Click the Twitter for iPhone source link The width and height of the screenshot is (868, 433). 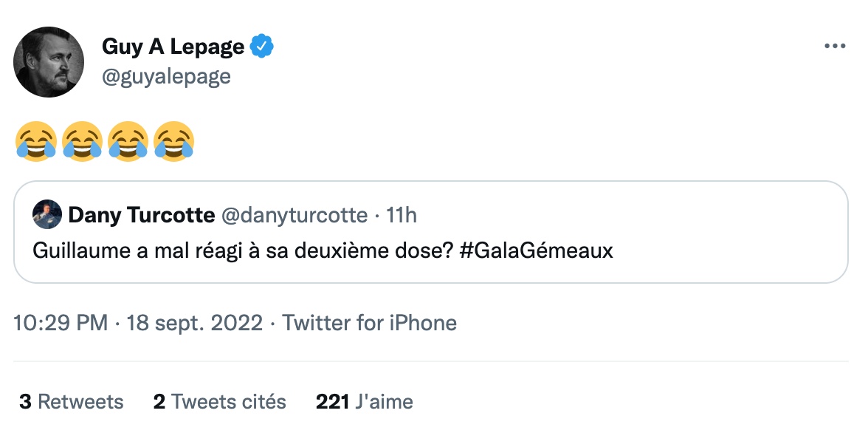coord(370,323)
